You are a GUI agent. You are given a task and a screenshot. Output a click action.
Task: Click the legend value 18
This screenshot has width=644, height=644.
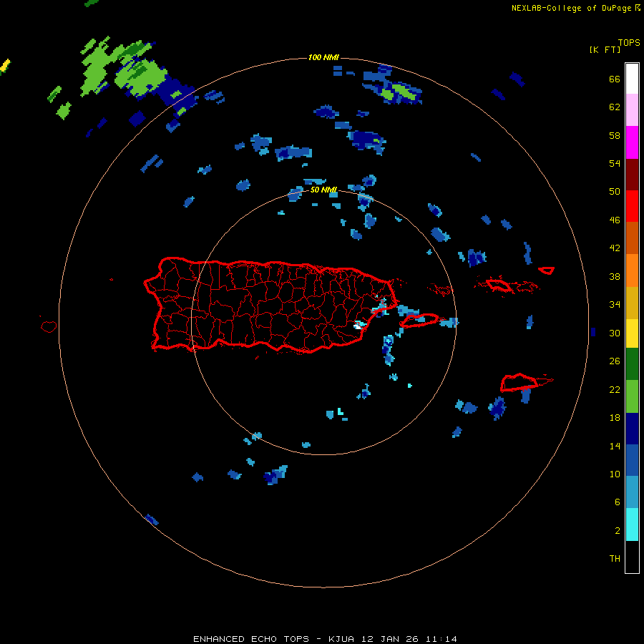[x=615, y=418]
